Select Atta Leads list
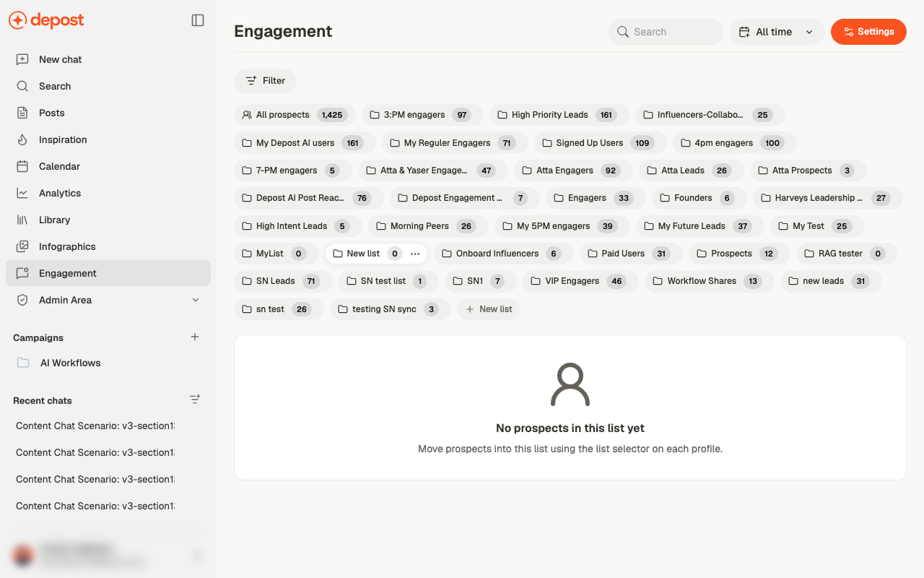Image resolution: width=924 pixels, height=578 pixels. click(692, 171)
